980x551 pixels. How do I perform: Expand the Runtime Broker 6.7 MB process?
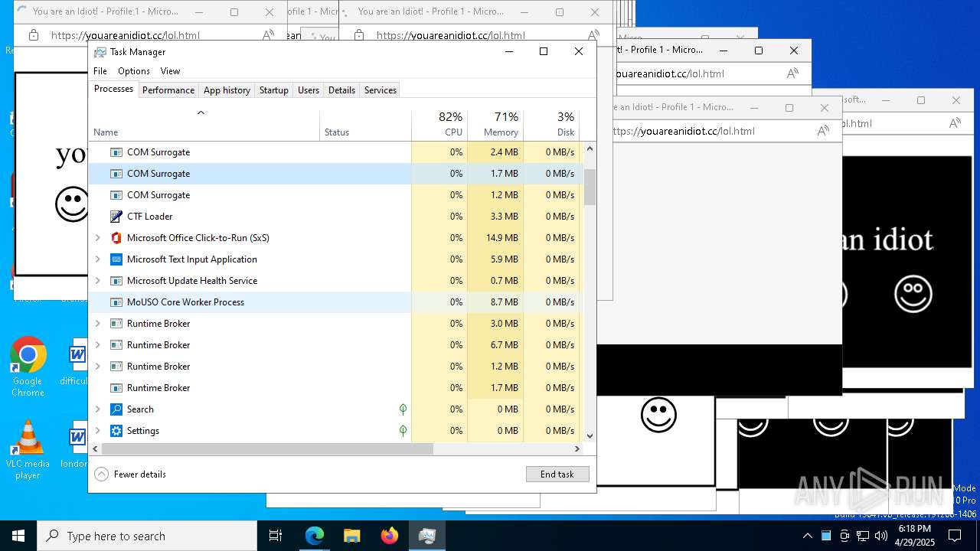(98, 345)
